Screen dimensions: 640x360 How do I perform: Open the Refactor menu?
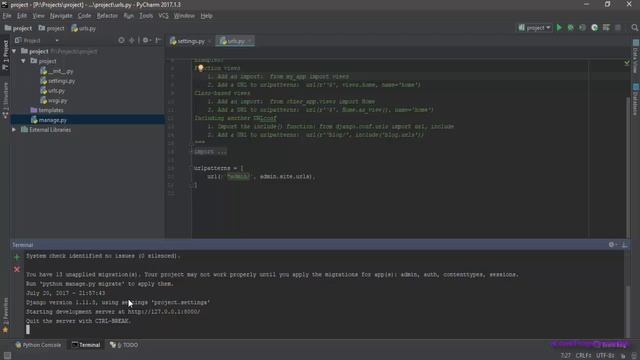(107, 16)
